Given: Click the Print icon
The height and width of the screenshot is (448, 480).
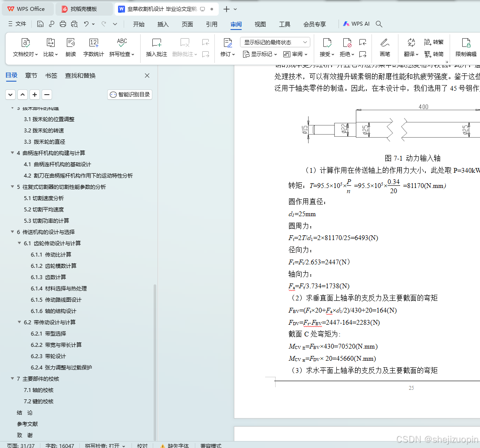Looking at the screenshot, I should pos(63,24).
